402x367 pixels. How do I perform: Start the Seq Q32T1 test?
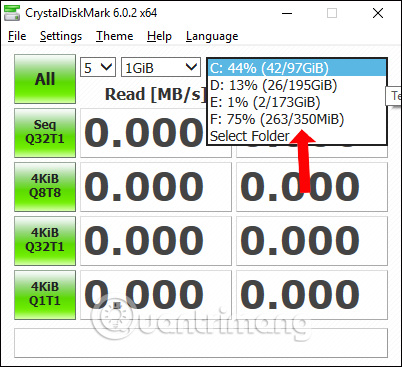pyautogui.click(x=45, y=133)
